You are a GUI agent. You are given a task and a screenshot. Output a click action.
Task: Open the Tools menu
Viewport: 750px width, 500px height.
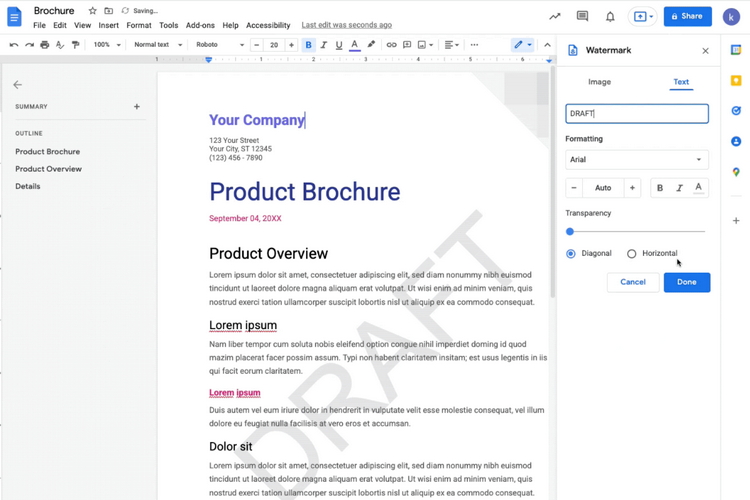(168, 25)
